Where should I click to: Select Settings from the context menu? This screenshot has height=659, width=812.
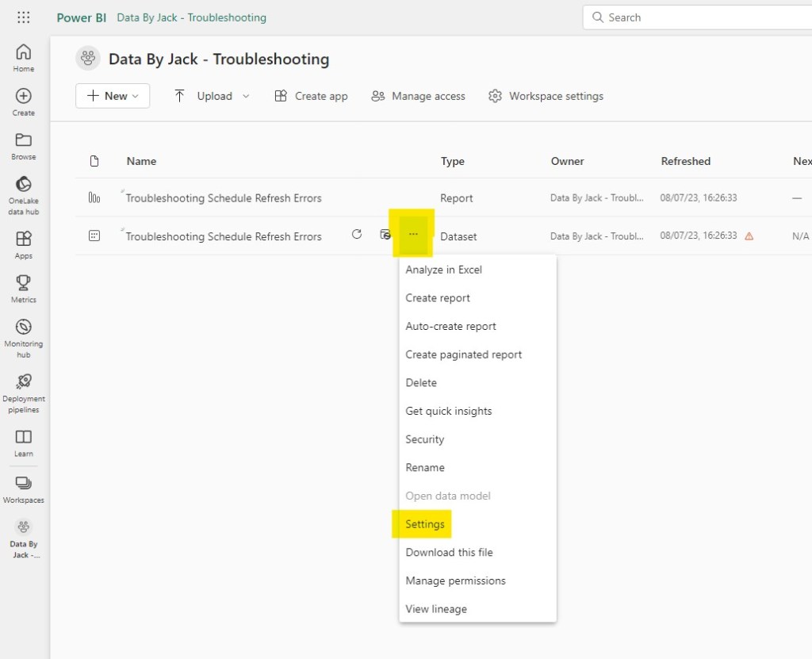tap(425, 524)
